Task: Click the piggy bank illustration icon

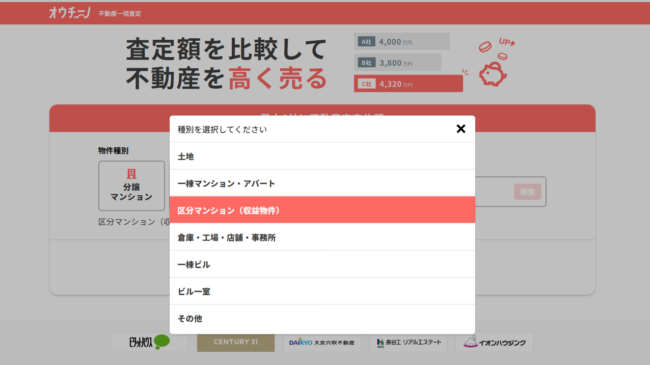Action: coord(492,74)
